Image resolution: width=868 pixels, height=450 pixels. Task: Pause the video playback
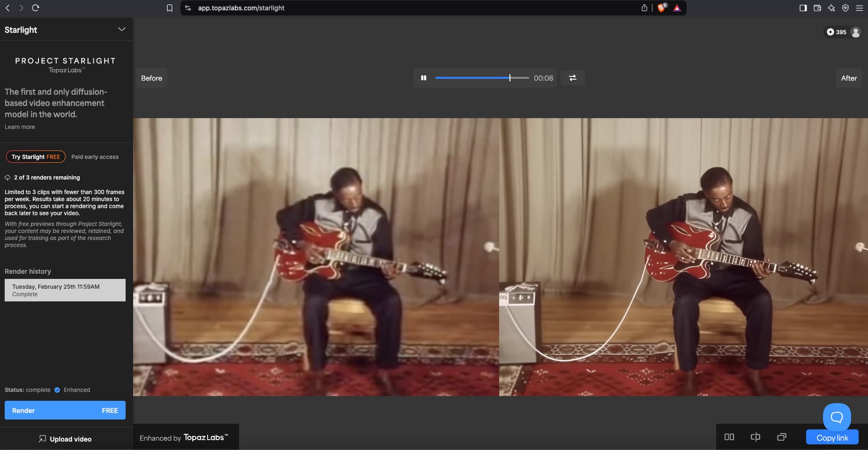(x=424, y=78)
